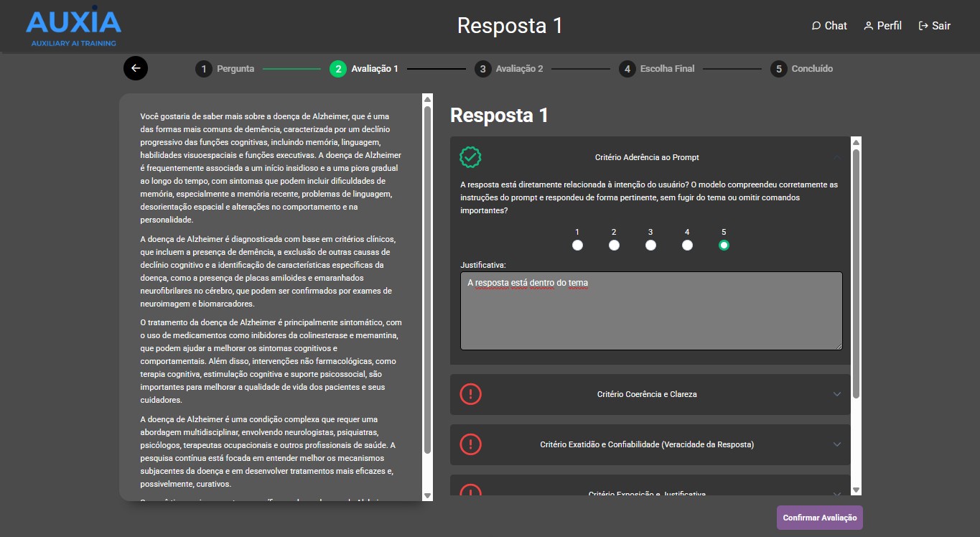Go to the Pergunta step
The height and width of the screenshot is (537, 980).
[x=235, y=69]
